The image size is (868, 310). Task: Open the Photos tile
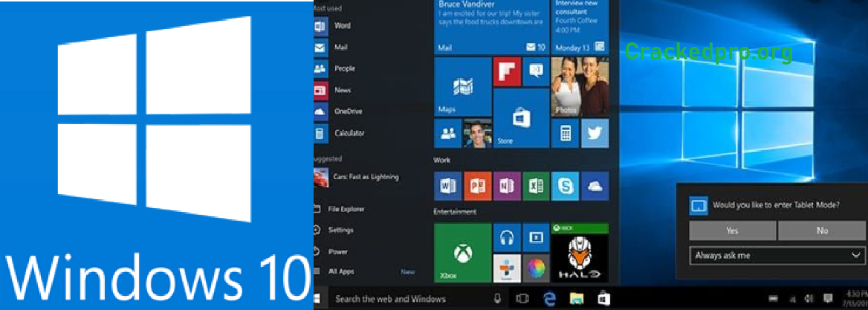pyautogui.click(x=580, y=86)
